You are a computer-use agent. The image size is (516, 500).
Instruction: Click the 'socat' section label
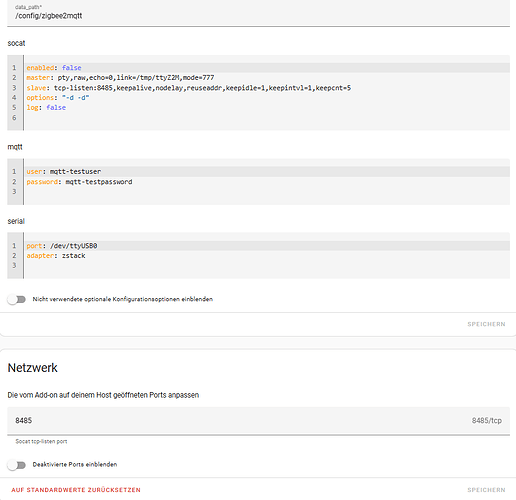coord(16,43)
